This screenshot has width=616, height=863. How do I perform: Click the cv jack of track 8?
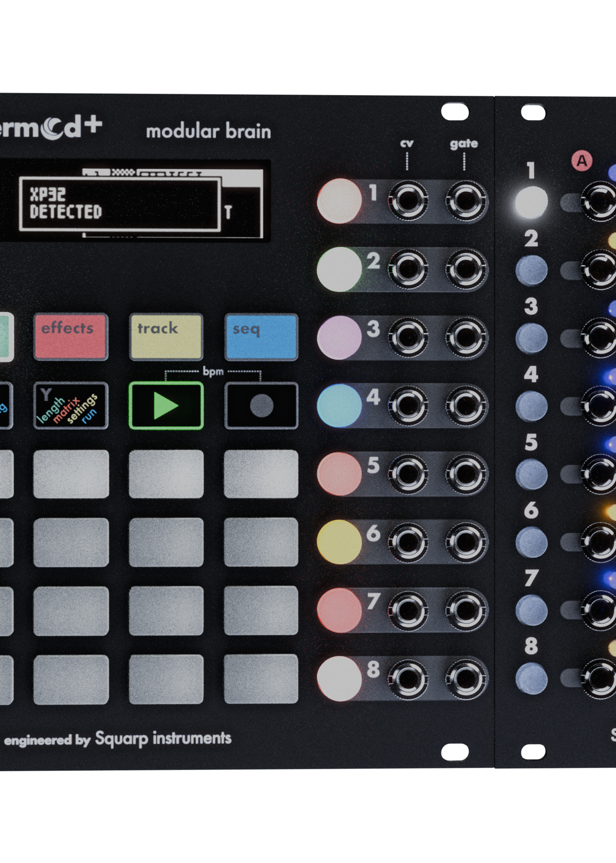pyautogui.click(x=408, y=679)
